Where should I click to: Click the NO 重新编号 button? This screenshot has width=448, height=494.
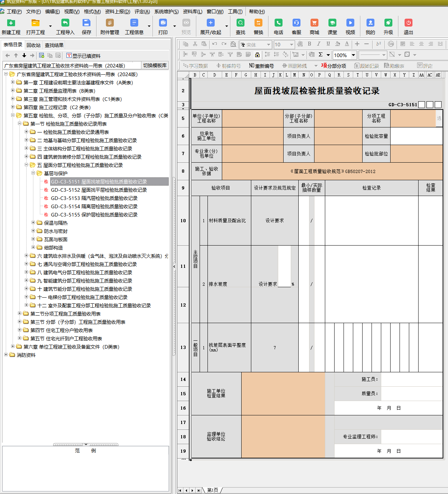[261, 66]
